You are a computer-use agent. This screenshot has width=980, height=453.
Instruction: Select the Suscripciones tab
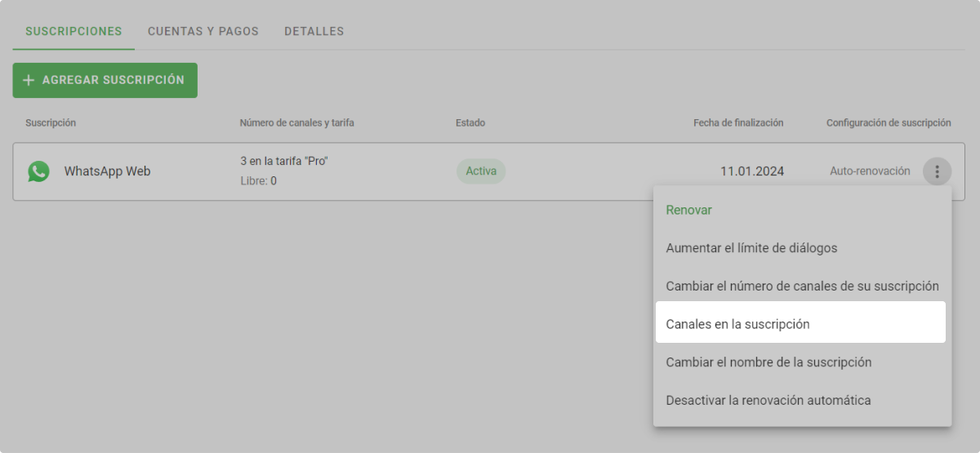click(73, 31)
